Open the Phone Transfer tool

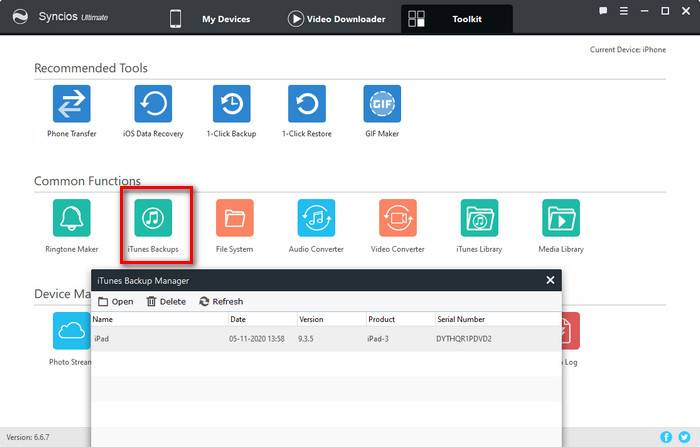[71, 104]
